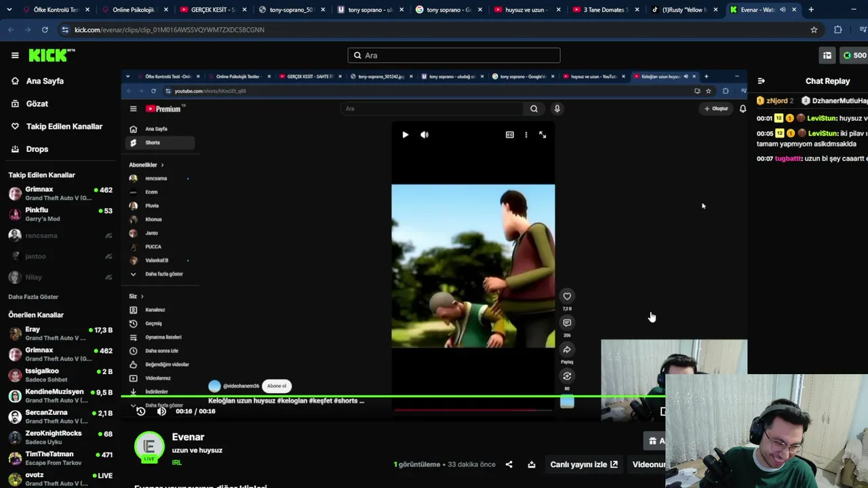Open Gözat in the Kick sidebar
The image size is (868, 488).
(37, 104)
